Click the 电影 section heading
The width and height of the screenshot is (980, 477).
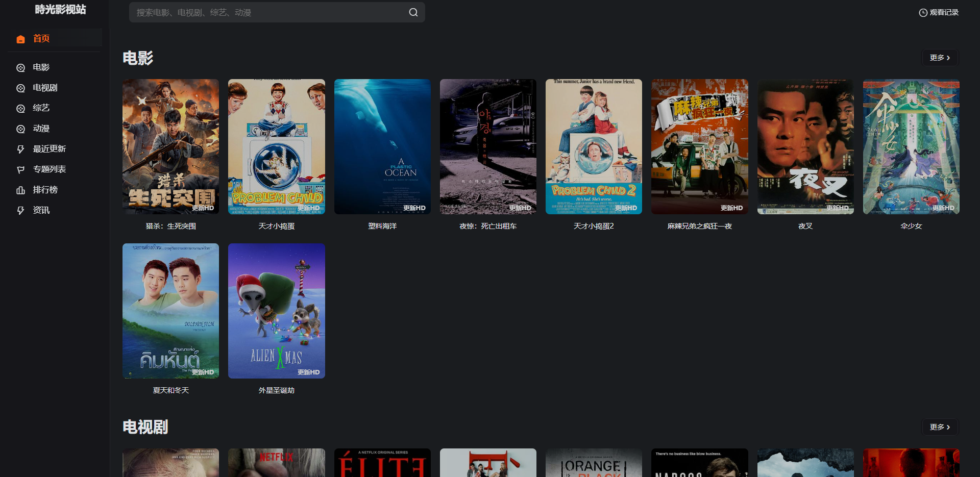coord(138,58)
